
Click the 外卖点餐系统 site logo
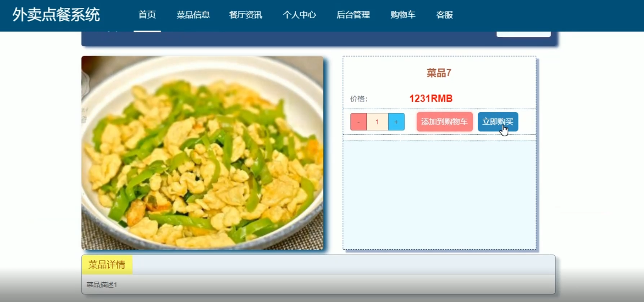pyautogui.click(x=56, y=15)
